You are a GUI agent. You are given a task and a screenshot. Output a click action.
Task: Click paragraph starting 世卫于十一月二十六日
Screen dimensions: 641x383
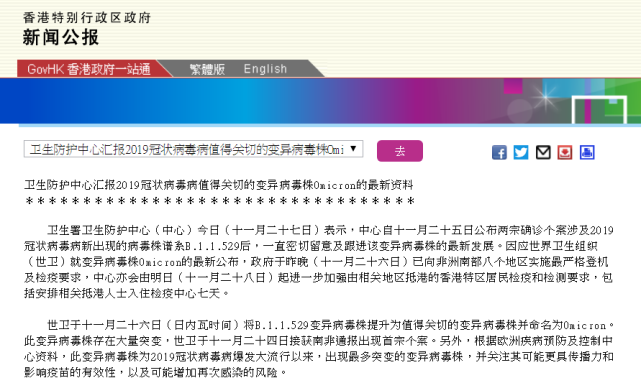tap(319, 349)
